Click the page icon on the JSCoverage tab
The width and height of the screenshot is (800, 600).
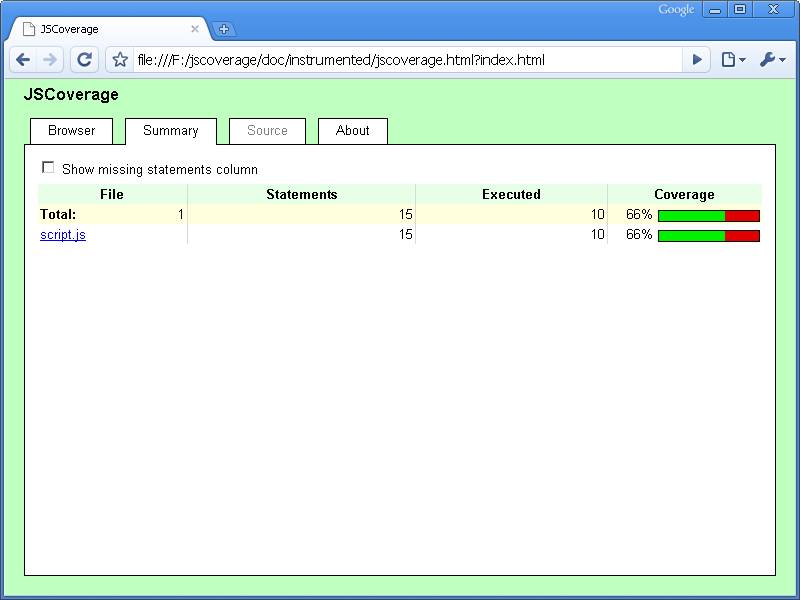(x=29, y=29)
